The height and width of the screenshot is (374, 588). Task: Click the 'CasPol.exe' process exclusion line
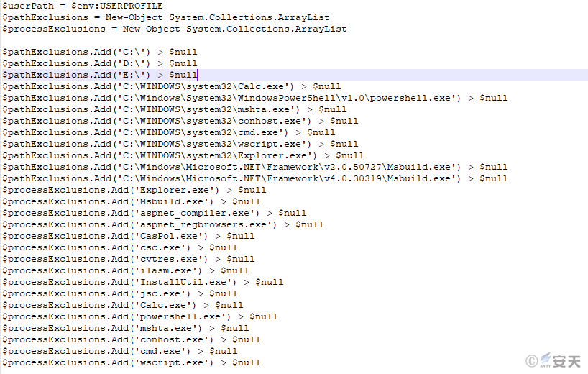pos(128,237)
